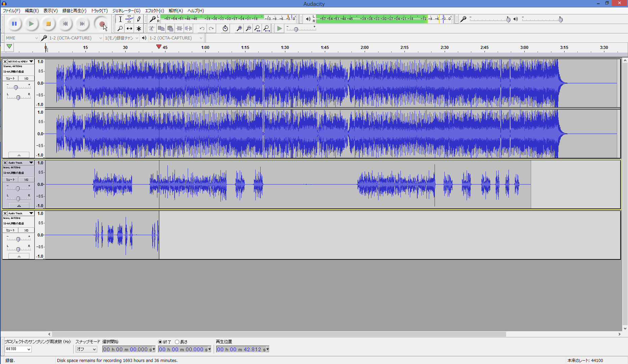The width and height of the screenshot is (628, 364).
Task: Close the MIYAVI vs KREV track
Action: (5, 61)
